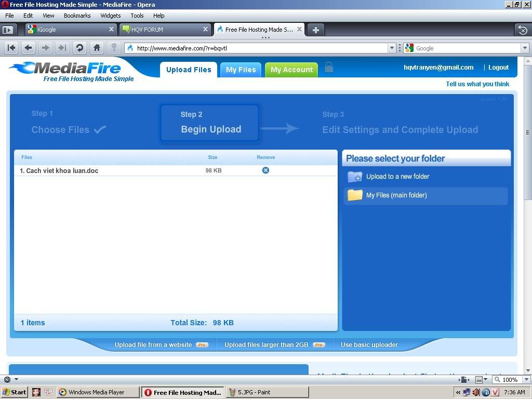Click the status bar globe icon
The image size is (532, 399).
(7, 379)
